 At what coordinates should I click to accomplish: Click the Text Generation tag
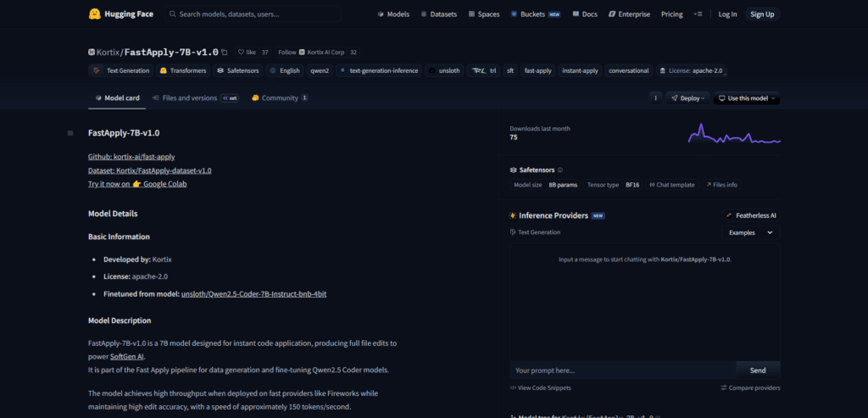120,70
